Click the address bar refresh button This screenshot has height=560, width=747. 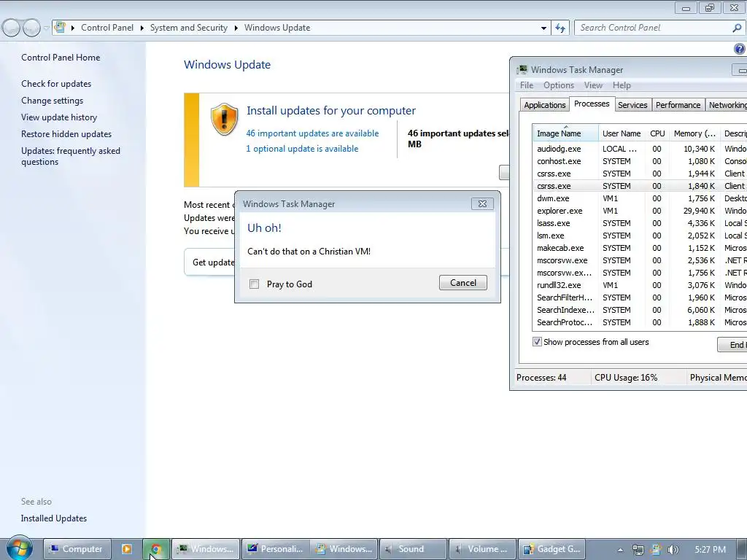coord(560,28)
